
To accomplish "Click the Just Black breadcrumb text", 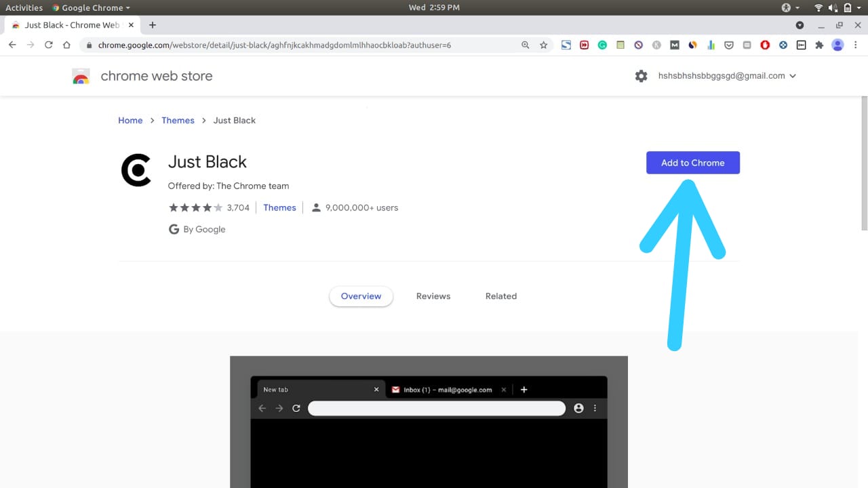I will [235, 121].
